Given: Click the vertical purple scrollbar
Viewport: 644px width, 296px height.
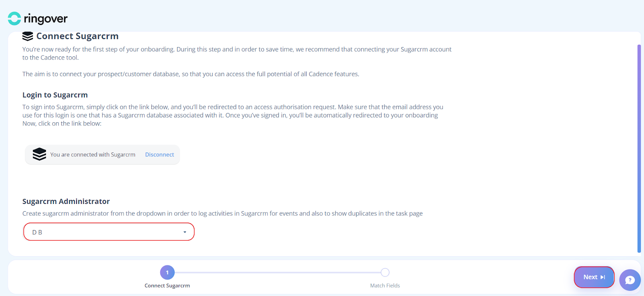Looking at the screenshot, I should [x=639, y=149].
